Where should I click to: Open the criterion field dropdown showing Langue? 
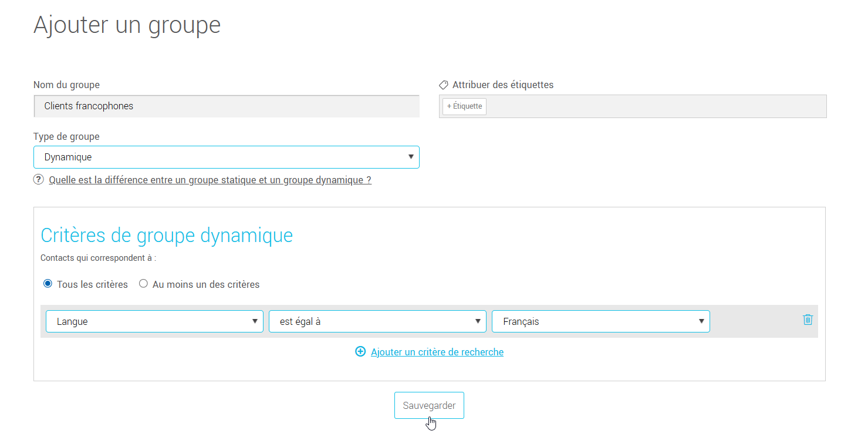[154, 321]
